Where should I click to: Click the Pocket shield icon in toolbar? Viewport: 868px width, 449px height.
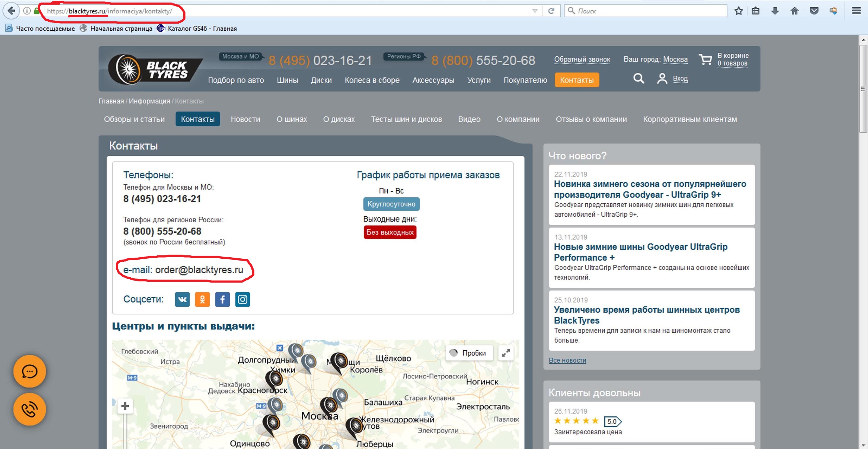[814, 11]
